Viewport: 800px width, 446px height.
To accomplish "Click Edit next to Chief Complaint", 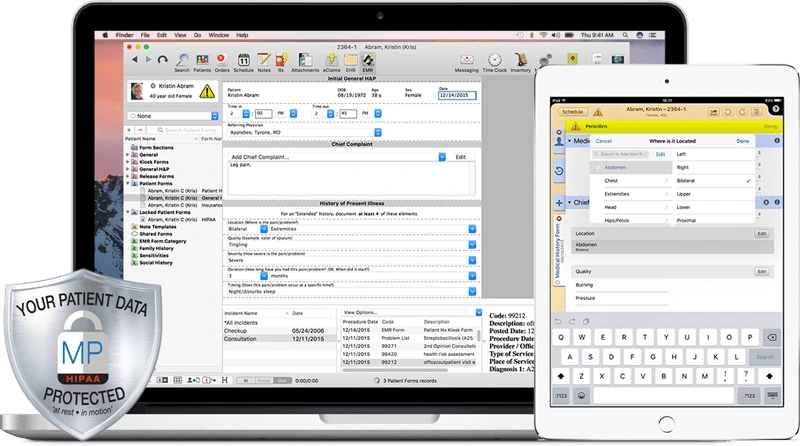I will [x=461, y=157].
